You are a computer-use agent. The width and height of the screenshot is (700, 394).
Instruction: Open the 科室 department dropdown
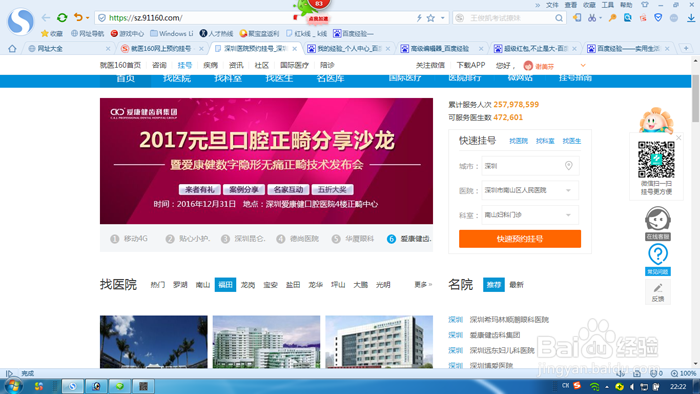pyautogui.click(x=530, y=215)
